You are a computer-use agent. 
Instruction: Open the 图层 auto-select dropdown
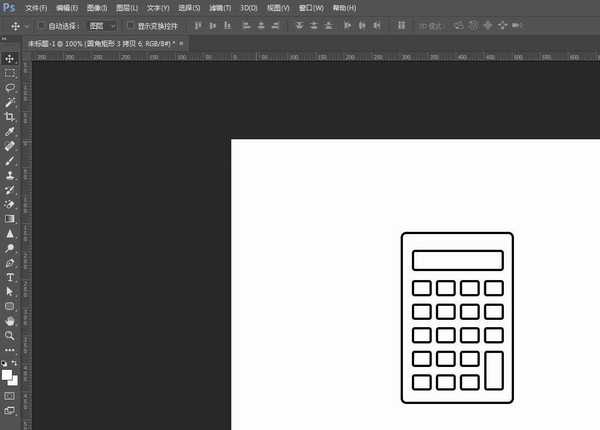pos(98,25)
